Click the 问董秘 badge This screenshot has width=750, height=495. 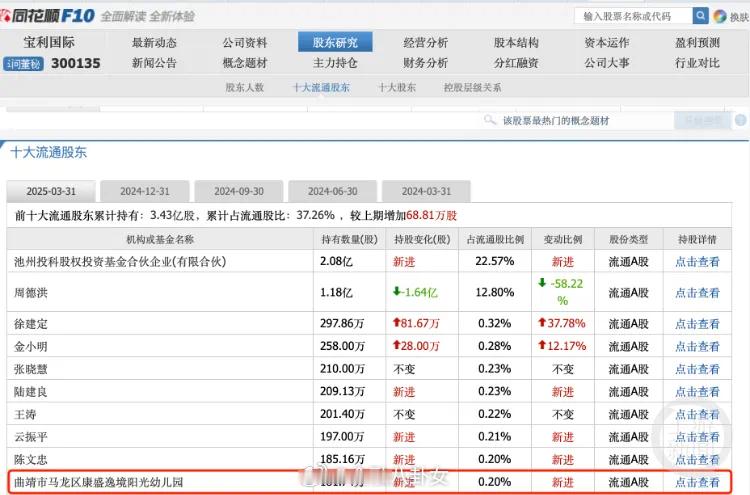[23, 64]
